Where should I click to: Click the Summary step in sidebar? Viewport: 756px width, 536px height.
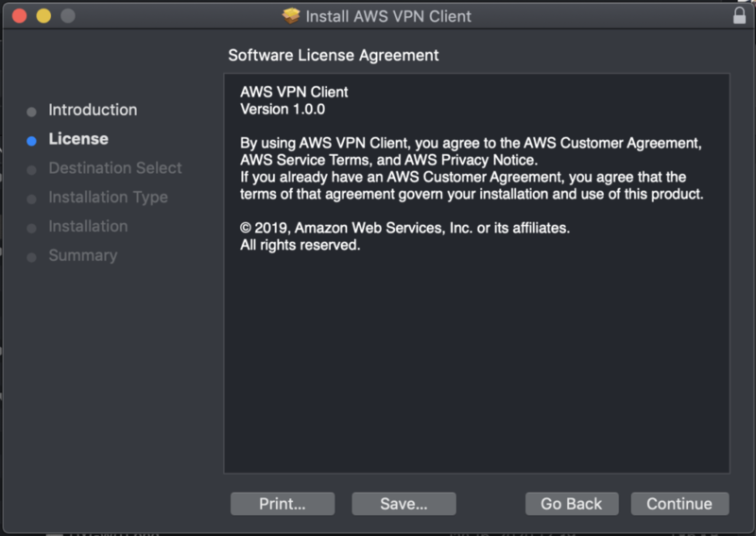pos(83,256)
